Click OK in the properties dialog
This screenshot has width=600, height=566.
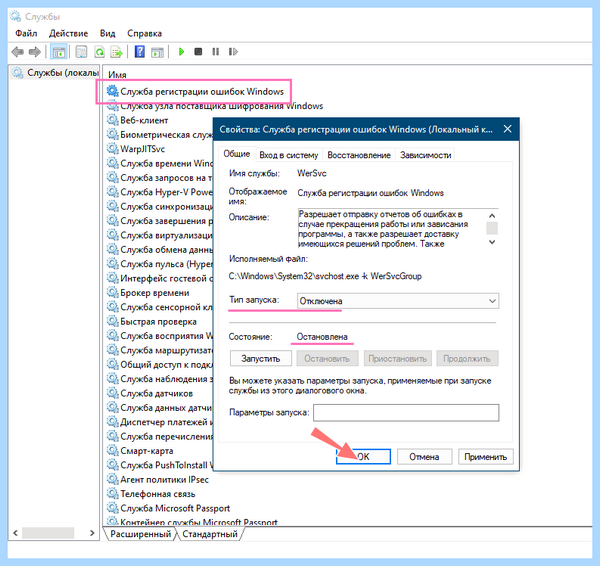click(x=363, y=457)
